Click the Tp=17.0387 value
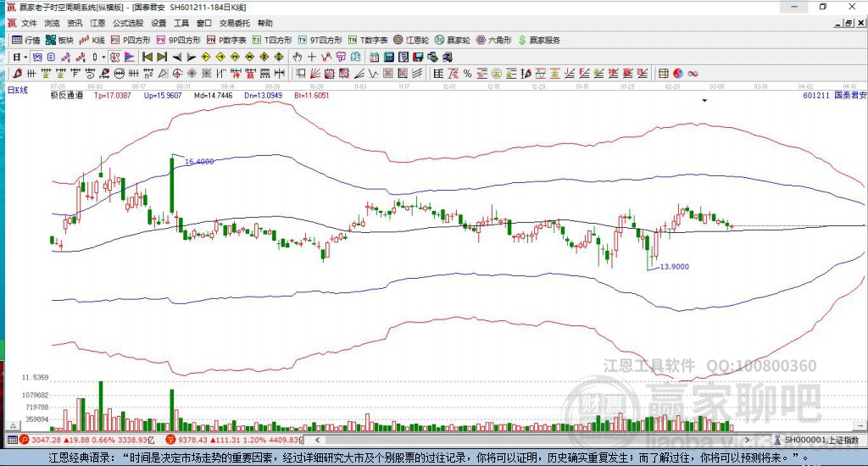Screen dimensions: 868x466 (113, 95)
